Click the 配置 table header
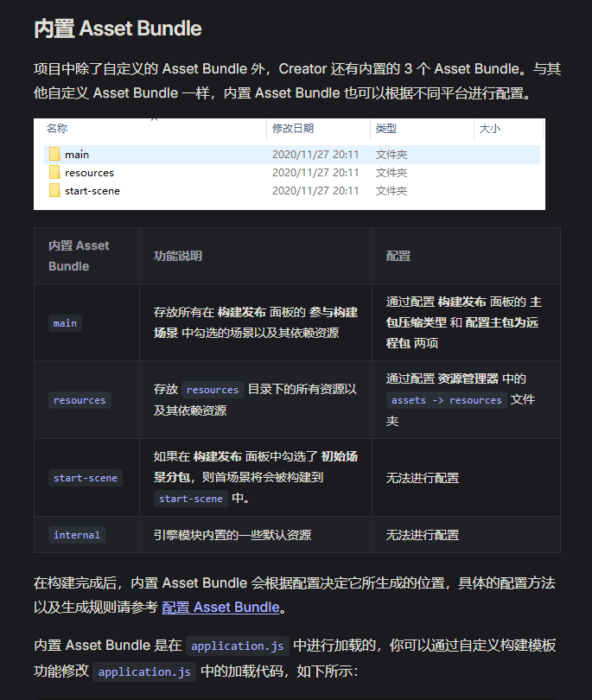This screenshot has width=592, height=700. (398, 256)
